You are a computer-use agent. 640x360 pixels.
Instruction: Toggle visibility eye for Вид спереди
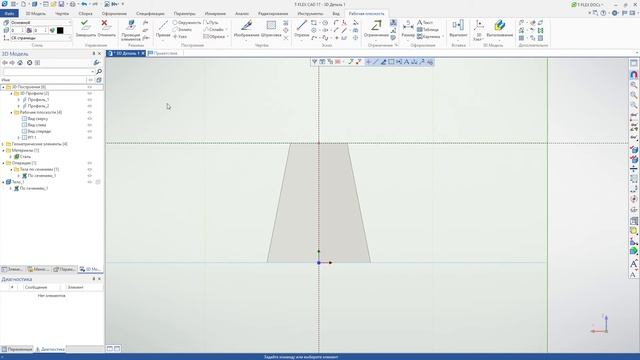tap(89, 131)
